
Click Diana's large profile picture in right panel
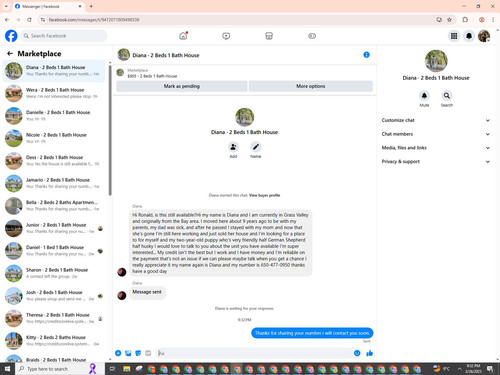(x=436, y=61)
